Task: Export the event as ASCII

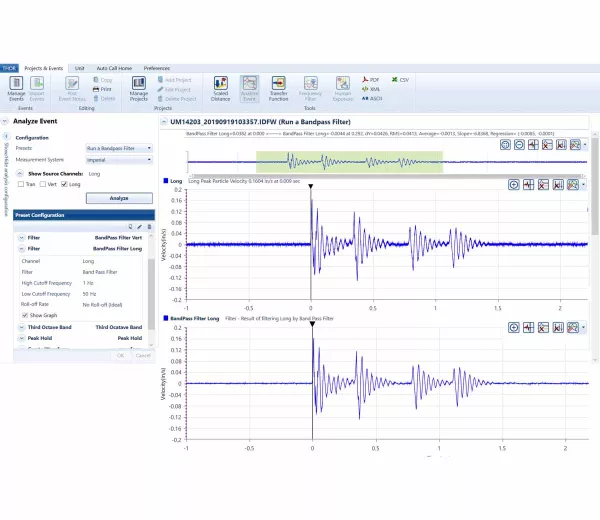Action: point(372,98)
